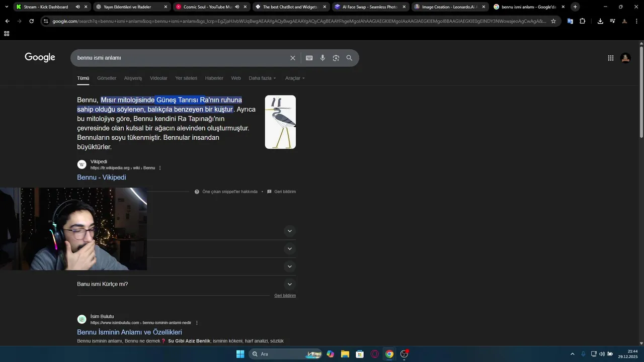Start voice search with the microphone
644x362 pixels.
323,58
